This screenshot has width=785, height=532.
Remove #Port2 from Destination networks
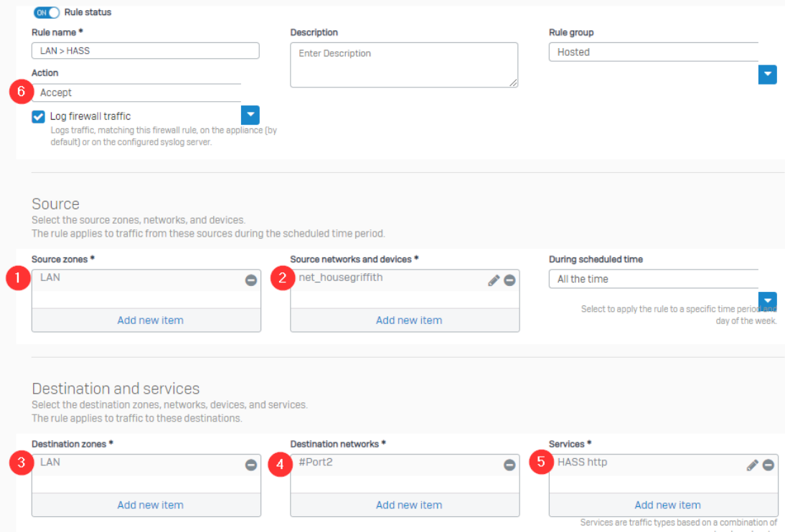point(509,465)
